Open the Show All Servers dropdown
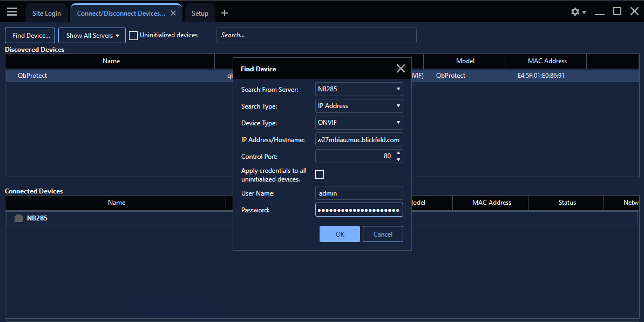 pyautogui.click(x=92, y=36)
